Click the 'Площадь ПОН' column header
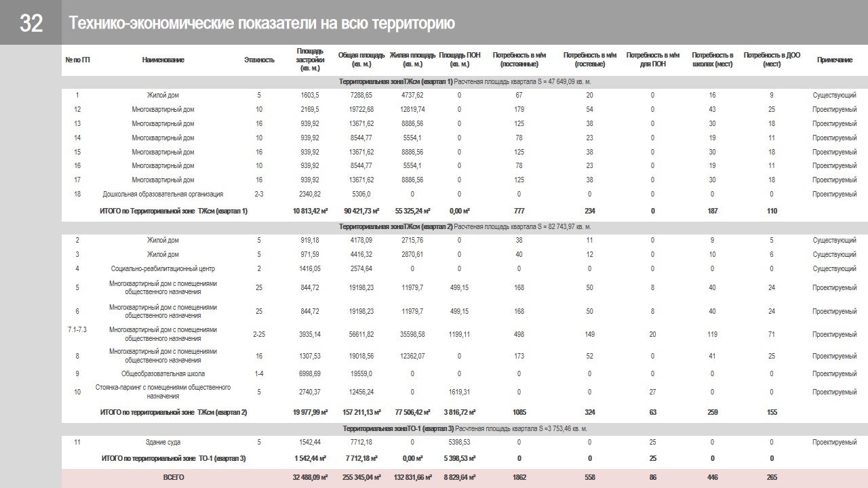The width and height of the screenshot is (868, 488). (459, 60)
